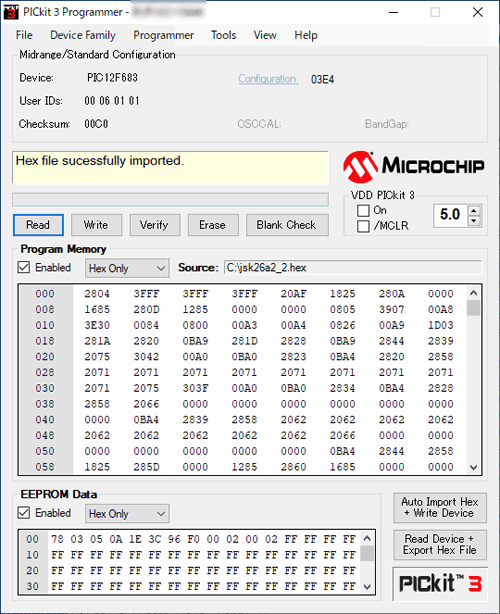Open the Programmer menu
Image resolution: width=500 pixels, height=614 pixels.
point(163,35)
